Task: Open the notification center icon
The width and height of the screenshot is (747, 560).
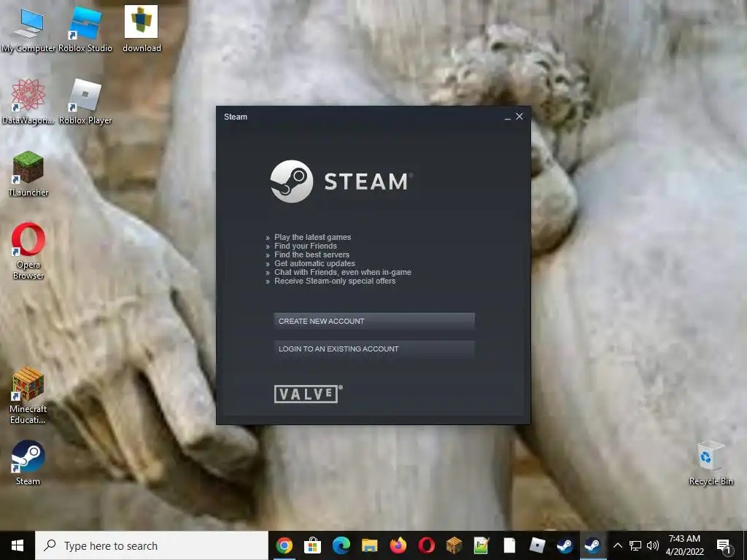Action: click(724, 545)
